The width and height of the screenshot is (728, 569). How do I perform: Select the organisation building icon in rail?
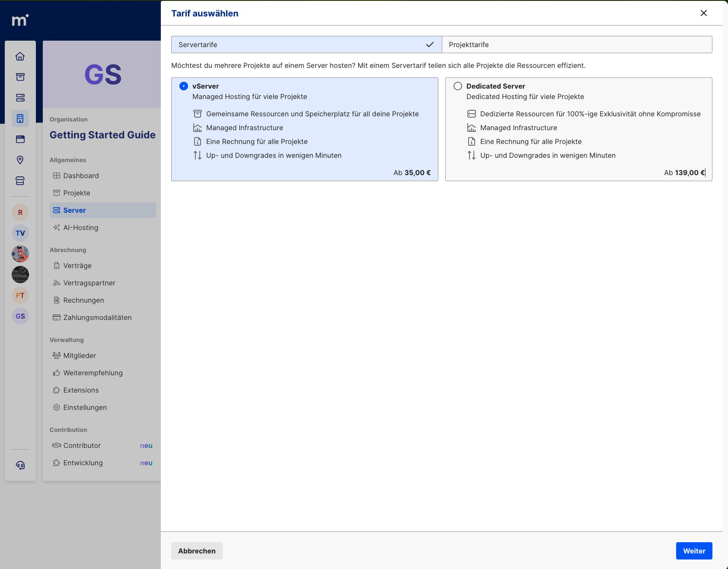[20, 118]
